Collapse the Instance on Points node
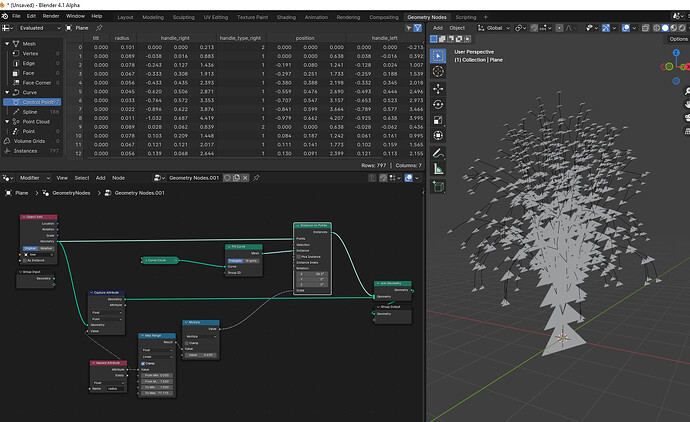 click(297, 225)
